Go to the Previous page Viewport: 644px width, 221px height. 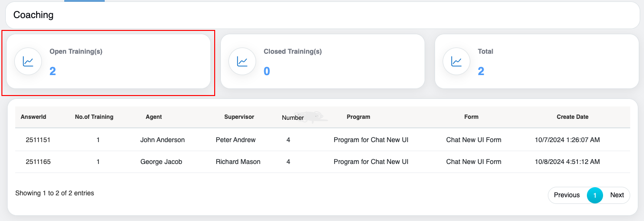click(x=567, y=195)
